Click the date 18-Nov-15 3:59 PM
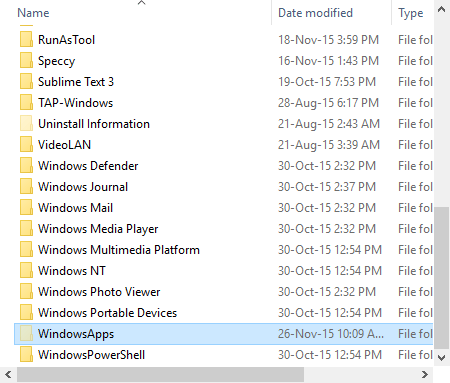Image resolution: width=450 pixels, height=383 pixels. 329,40
